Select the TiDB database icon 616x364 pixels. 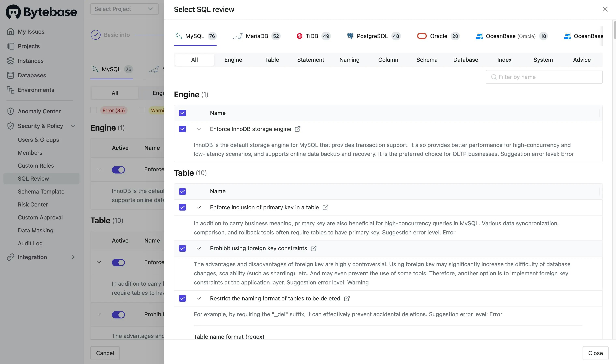(x=299, y=36)
